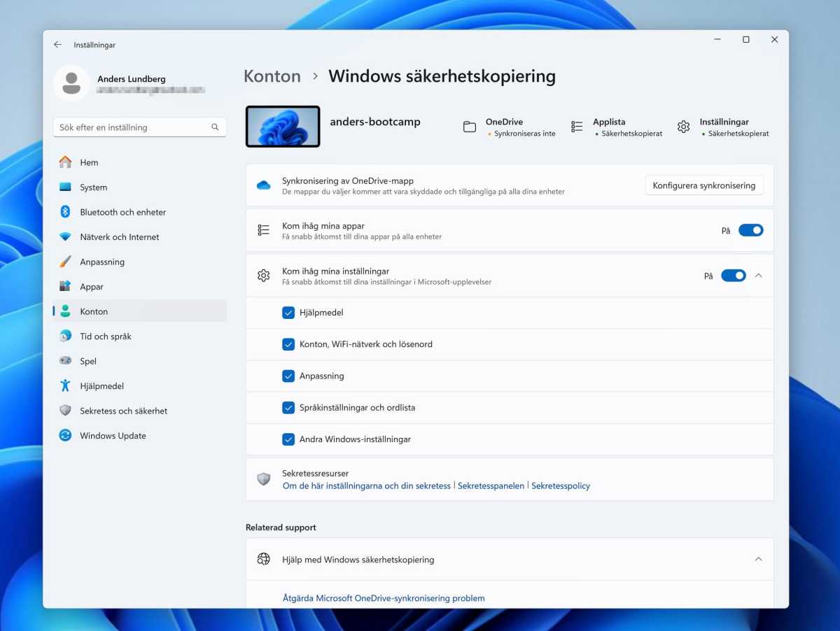Toggle off Kom ihåg mina appar

750,229
